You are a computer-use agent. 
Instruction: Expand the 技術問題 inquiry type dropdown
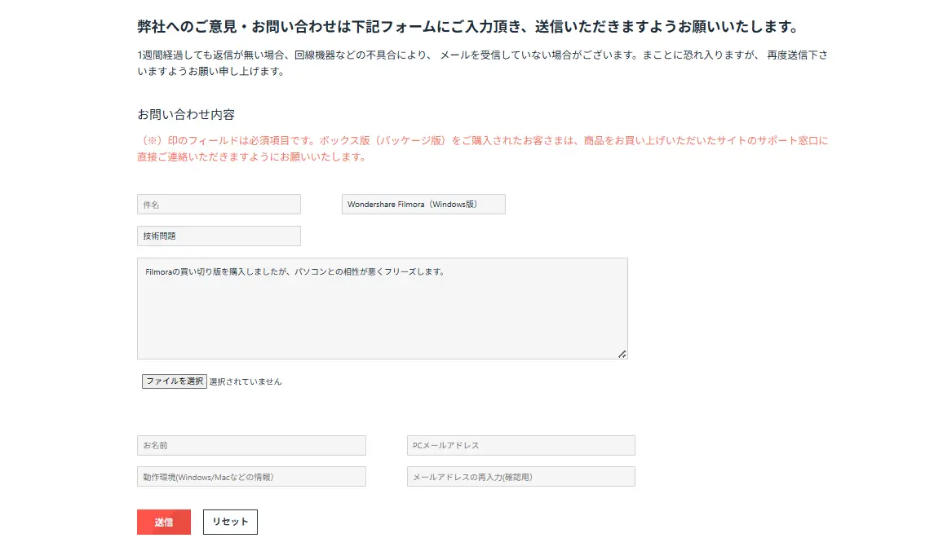coord(219,236)
